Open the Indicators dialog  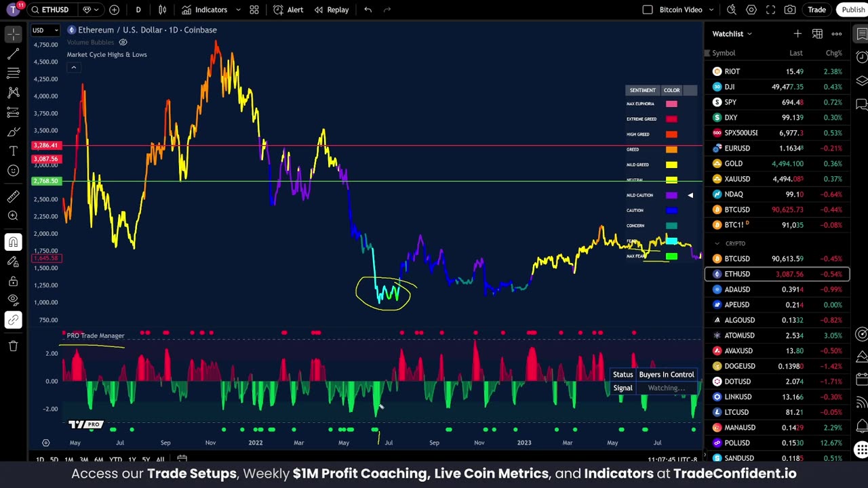[205, 9]
